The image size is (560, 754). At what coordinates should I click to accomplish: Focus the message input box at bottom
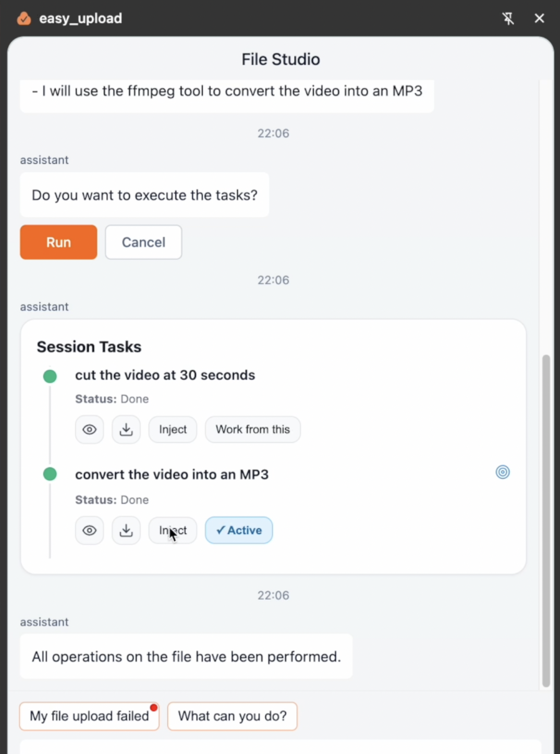point(281,747)
